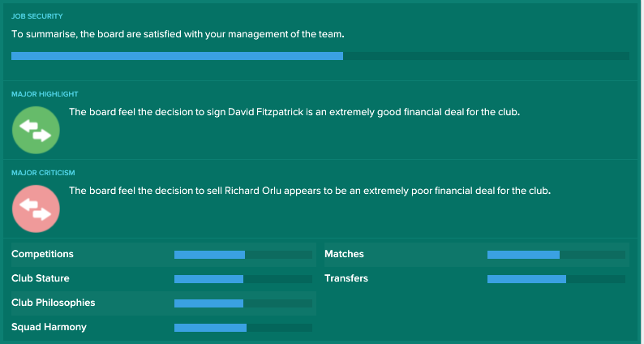The image size is (644, 344).
Task: Click the Major Criticism section heading
Action: pyautogui.click(x=43, y=173)
